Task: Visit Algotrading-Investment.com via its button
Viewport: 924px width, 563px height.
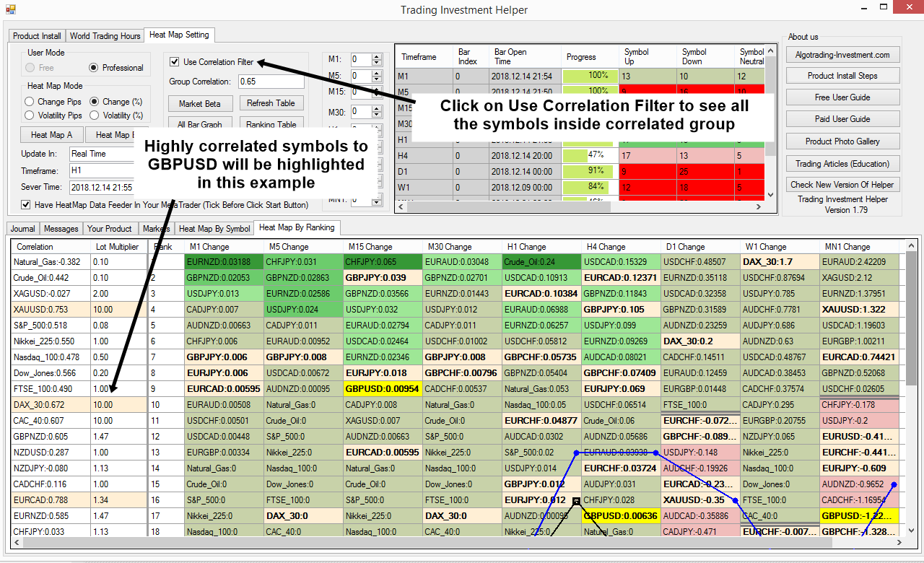Action: pos(842,54)
